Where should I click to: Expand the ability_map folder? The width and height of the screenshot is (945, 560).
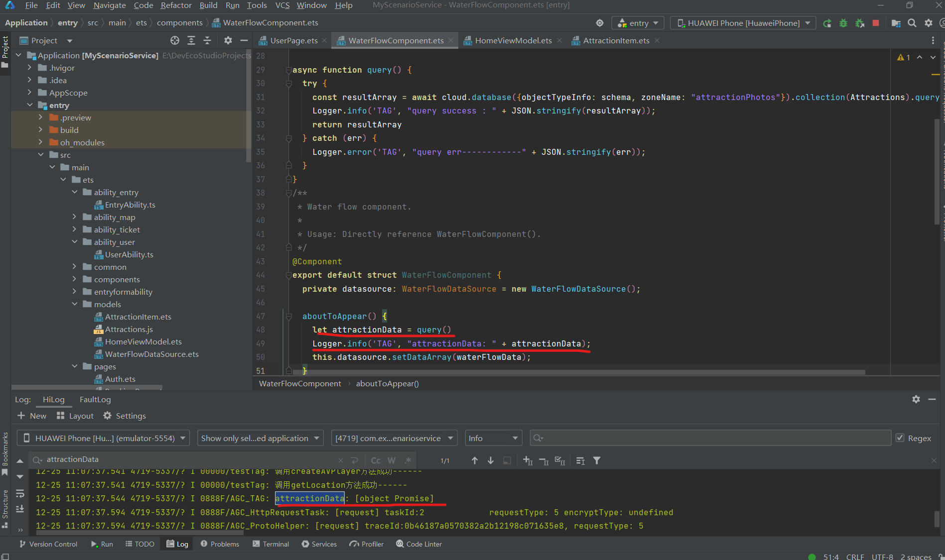coord(74,217)
